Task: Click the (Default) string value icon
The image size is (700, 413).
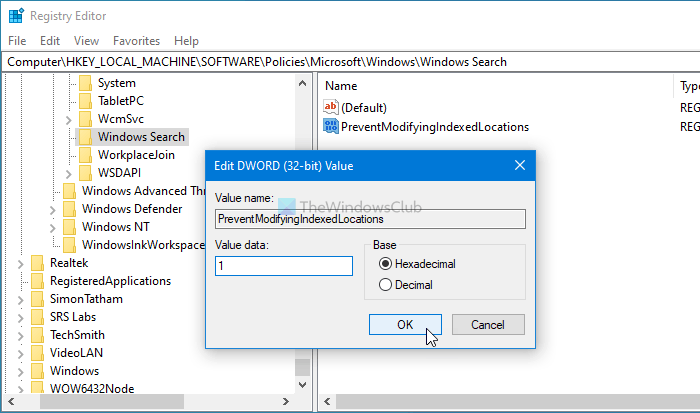Action: [x=332, y=107]
